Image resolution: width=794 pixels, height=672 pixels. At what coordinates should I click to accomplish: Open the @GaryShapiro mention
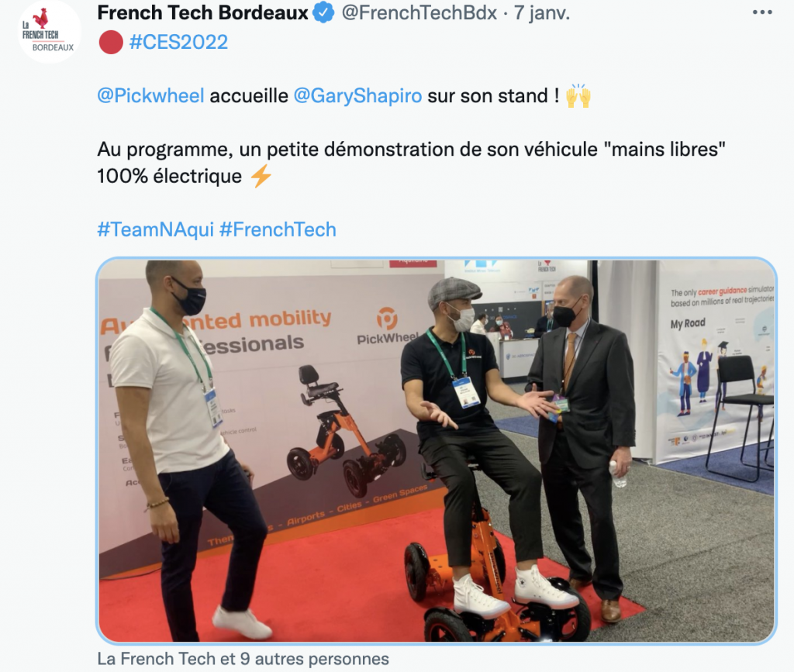coord(357,95)
